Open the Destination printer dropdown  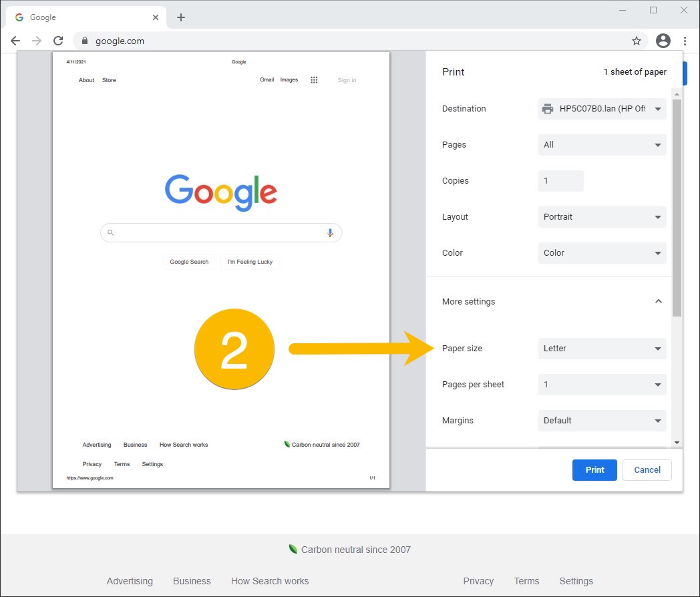(x=602, y=109)
